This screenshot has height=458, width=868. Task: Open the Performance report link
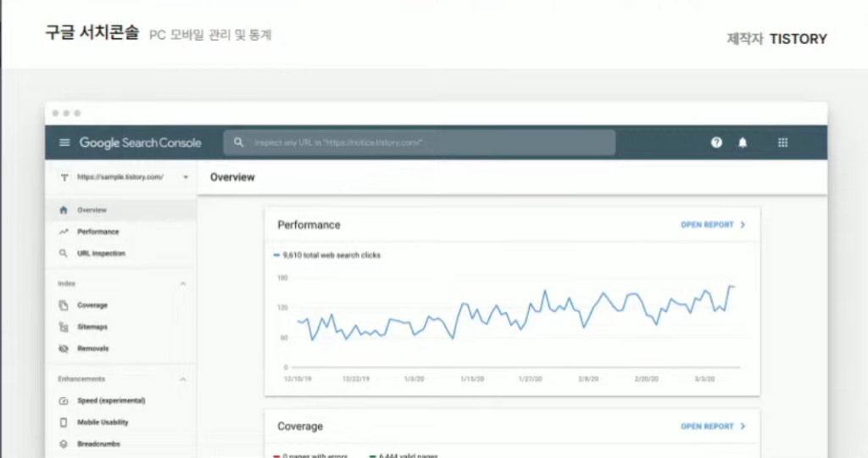pyautogui.click(x=712, y=226)
